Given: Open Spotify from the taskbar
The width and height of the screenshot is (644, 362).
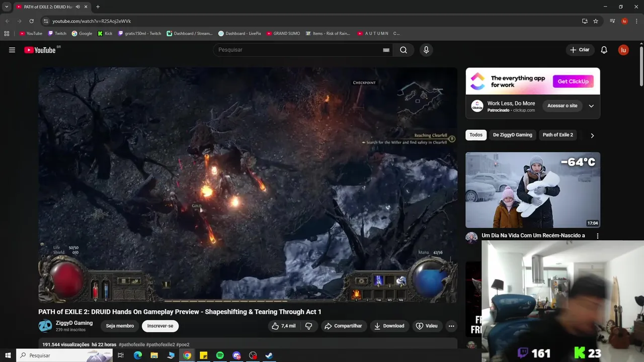Looking at the screenshot, I should (220, 355).
